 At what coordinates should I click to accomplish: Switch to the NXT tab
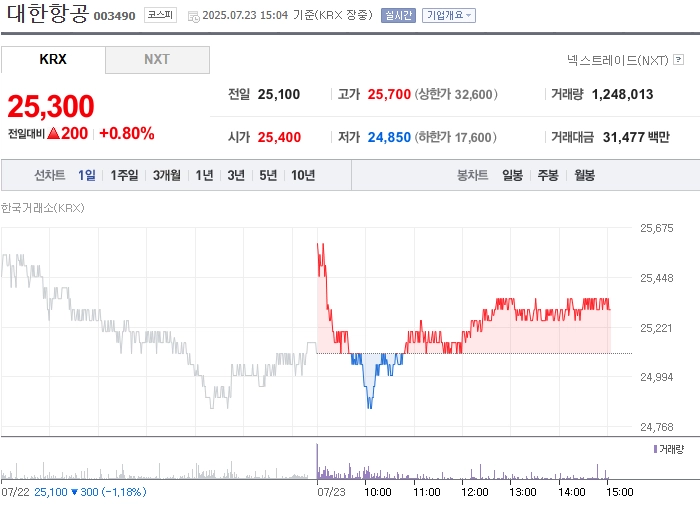[x=157, y=59]
